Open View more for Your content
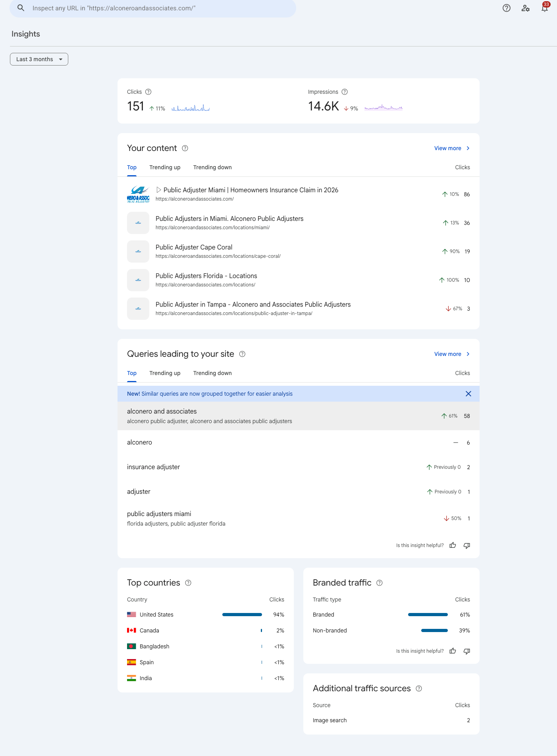 452,148
